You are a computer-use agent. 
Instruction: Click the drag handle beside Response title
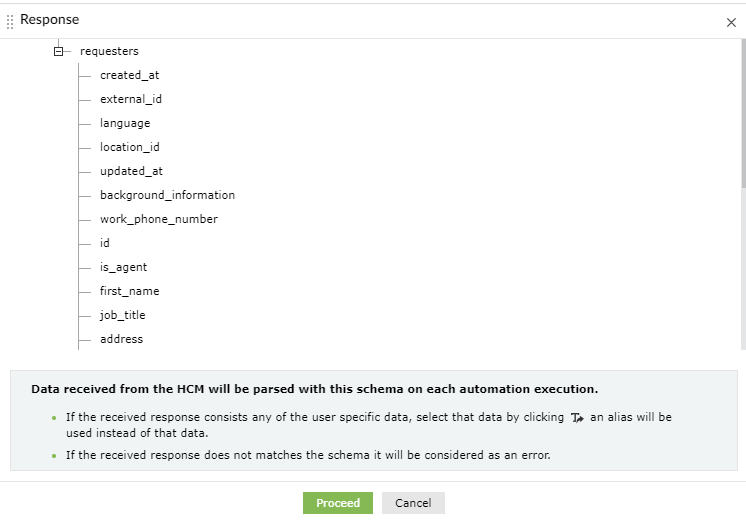10,21
